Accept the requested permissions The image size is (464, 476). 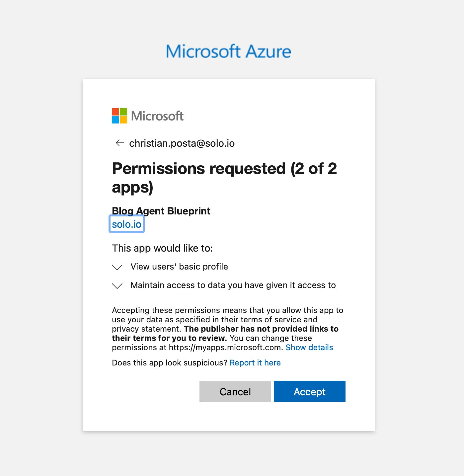[x=309, y=392]
